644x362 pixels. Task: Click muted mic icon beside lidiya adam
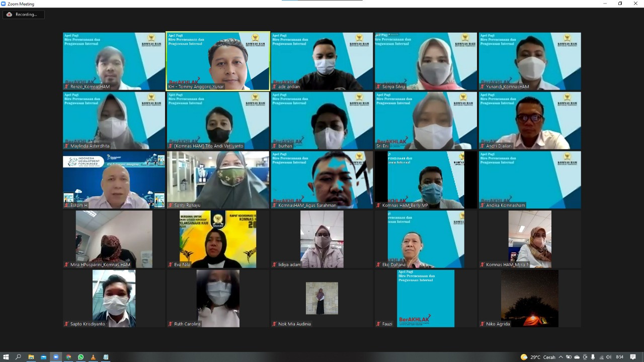click(274, 264)
